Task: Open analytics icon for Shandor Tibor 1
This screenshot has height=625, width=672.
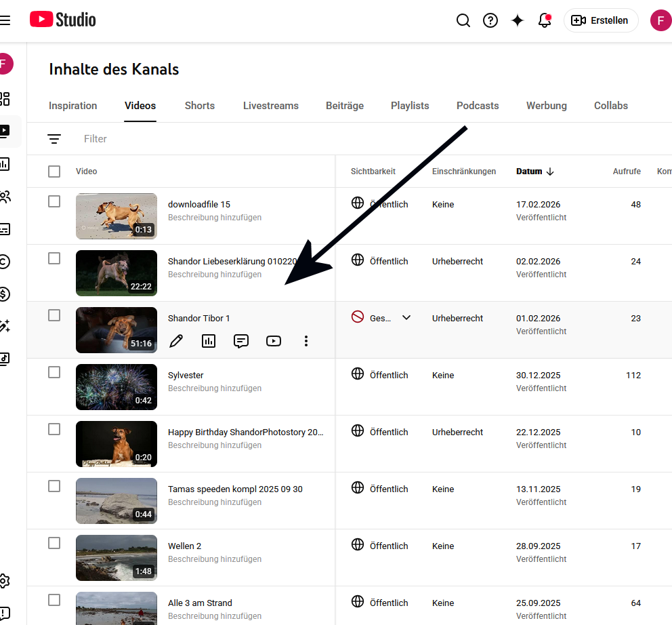Action: 209,341
